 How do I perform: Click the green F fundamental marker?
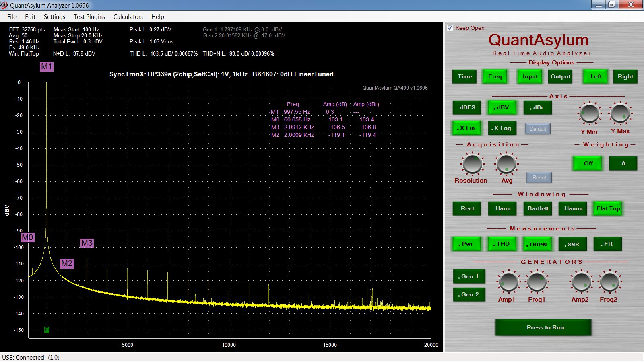click(47, 330)
